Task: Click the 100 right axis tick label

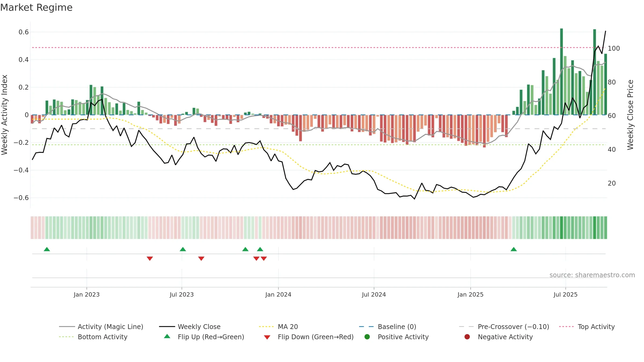Action: (x=614, y=49)
